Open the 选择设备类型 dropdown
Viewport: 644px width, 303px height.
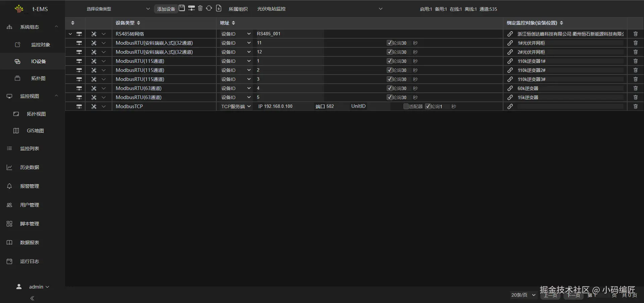(118, 9)
